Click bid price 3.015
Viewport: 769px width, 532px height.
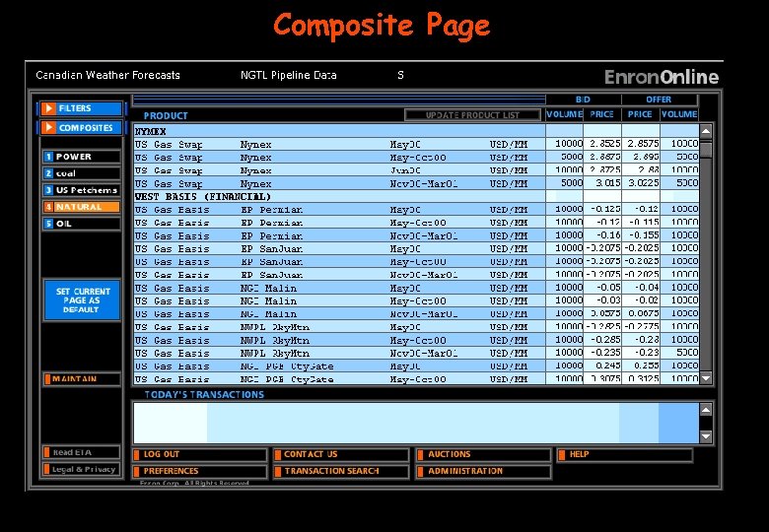click(602, 183)
